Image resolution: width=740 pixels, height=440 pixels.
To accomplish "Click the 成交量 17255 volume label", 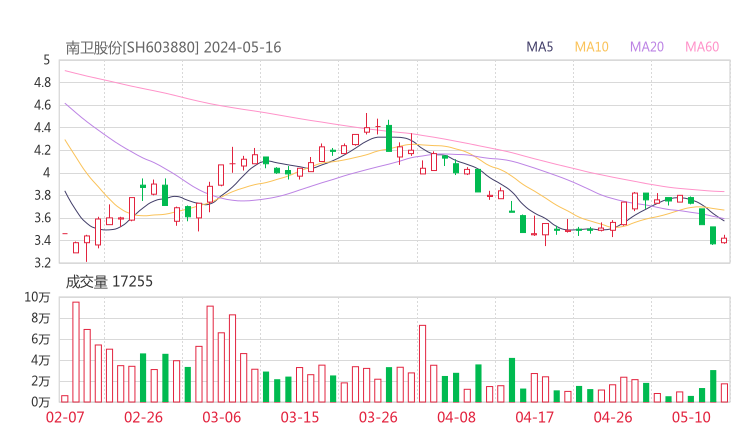I will (x=109, y=282).
